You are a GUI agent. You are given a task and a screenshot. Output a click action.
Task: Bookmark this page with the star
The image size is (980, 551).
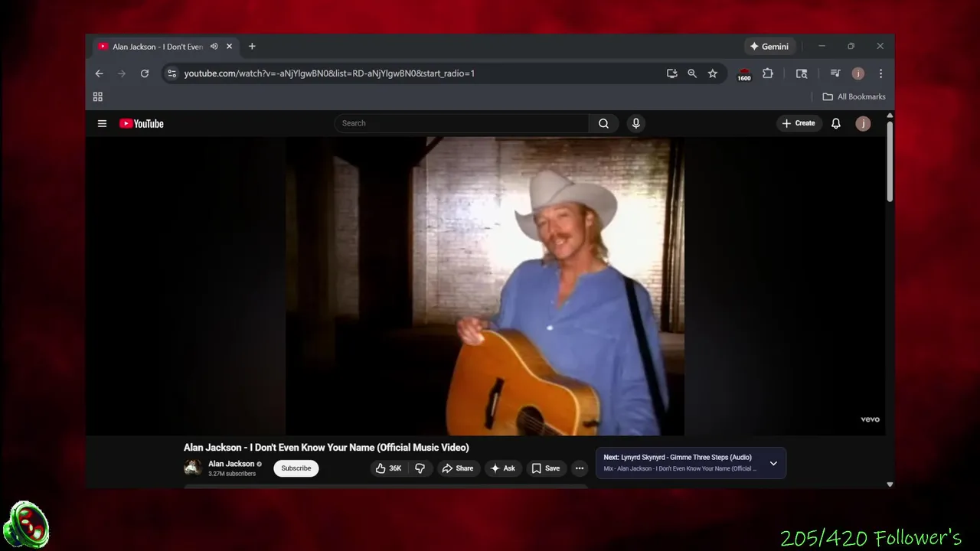[x=713, y=73]
